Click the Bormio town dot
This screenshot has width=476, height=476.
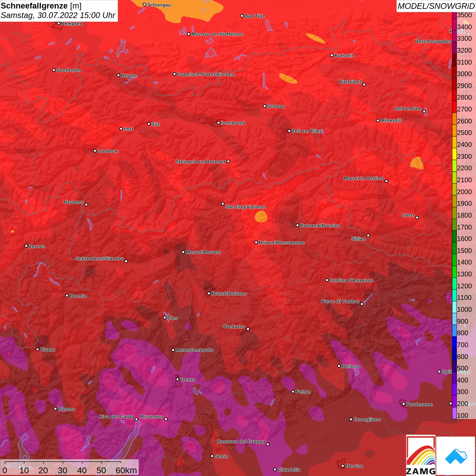[67, 295]
